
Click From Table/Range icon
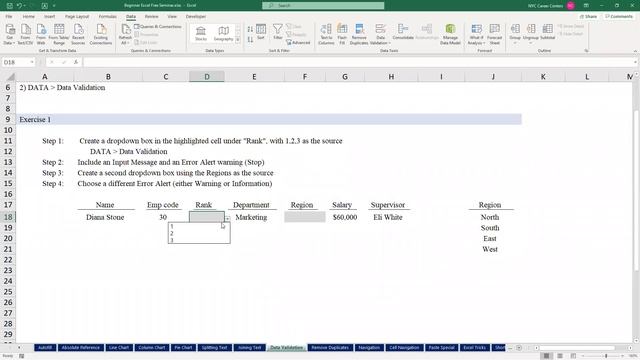click(59, 34)
